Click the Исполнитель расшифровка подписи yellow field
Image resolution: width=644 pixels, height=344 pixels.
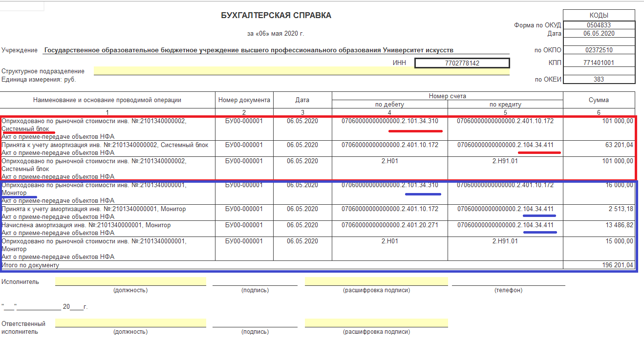(x=376, y=281)
